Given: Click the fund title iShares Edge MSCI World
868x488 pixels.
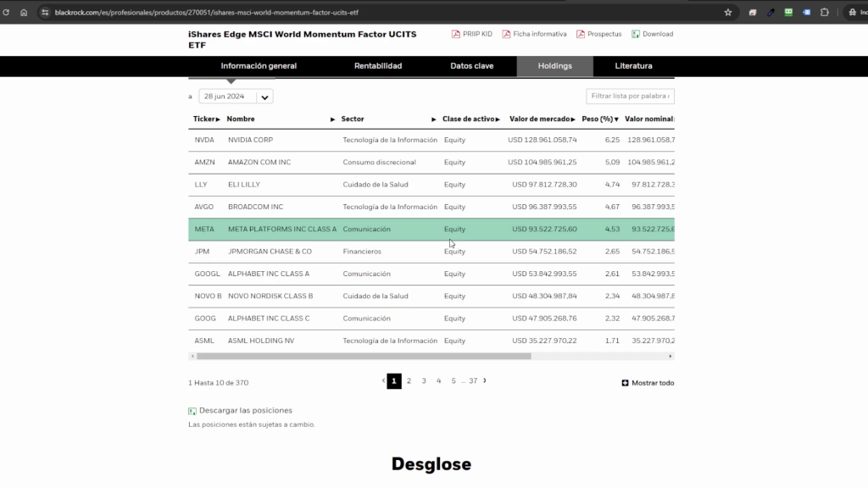Looking at the screenshot, I should 303,39.
